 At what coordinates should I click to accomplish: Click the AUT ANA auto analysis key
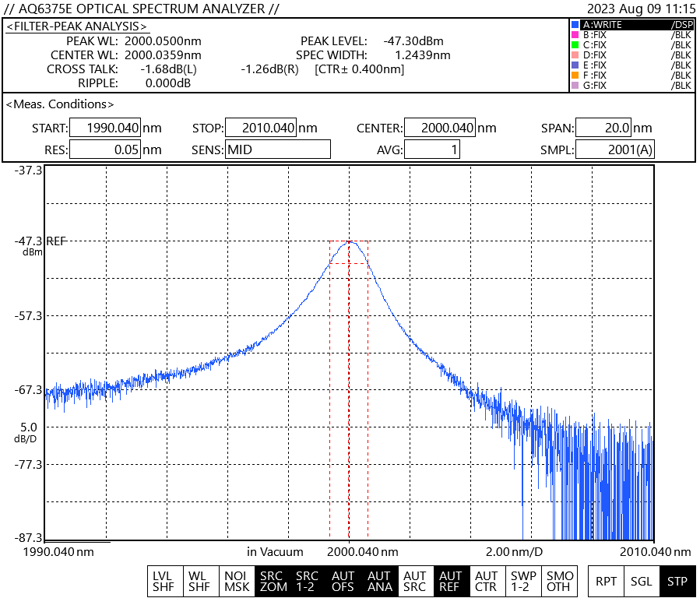click(379, 581)
